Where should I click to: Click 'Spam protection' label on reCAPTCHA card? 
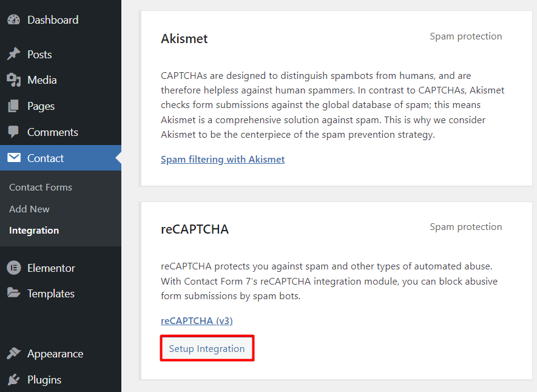465,226
